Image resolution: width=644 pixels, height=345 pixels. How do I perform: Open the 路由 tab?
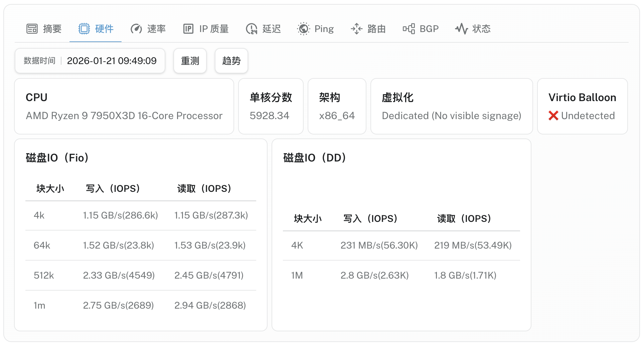[376, 29]
